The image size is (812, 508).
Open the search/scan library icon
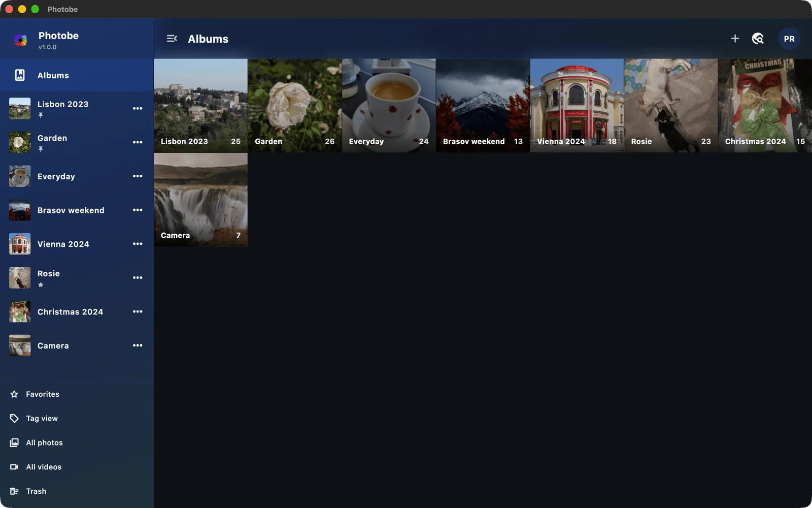pyautogui.click(x=758, y=39)
